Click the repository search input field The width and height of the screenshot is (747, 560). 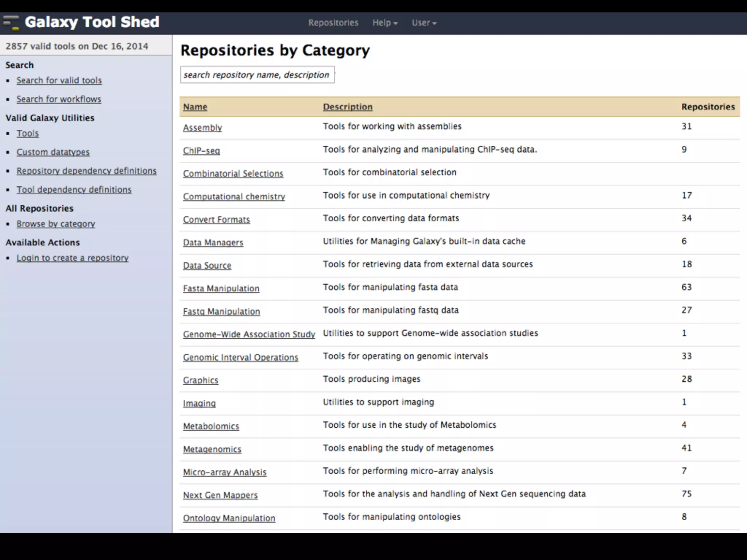[x=257, y=75]
